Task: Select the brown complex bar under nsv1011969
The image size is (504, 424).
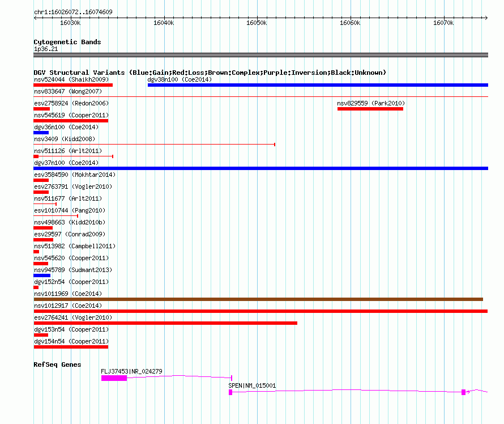Action: coord(258,299)
